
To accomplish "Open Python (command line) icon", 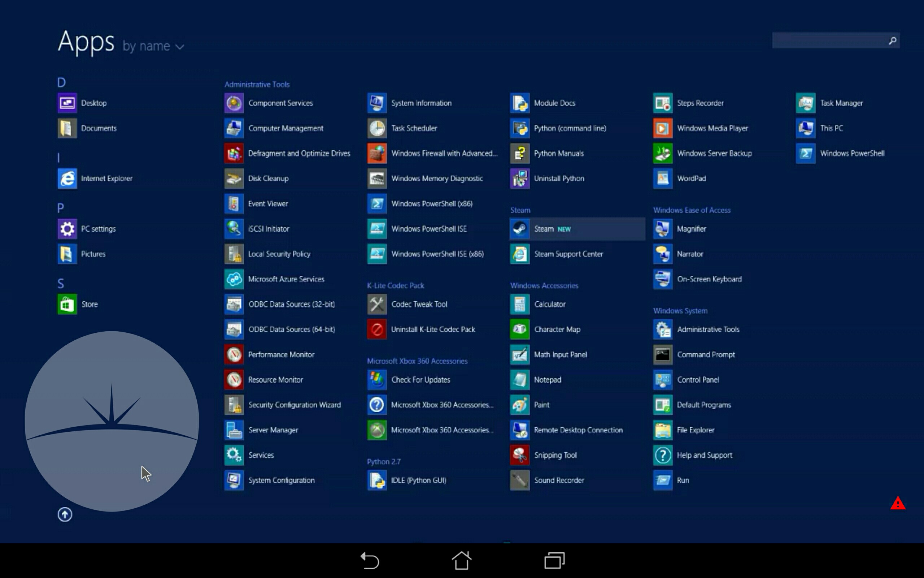I will 520,129.
